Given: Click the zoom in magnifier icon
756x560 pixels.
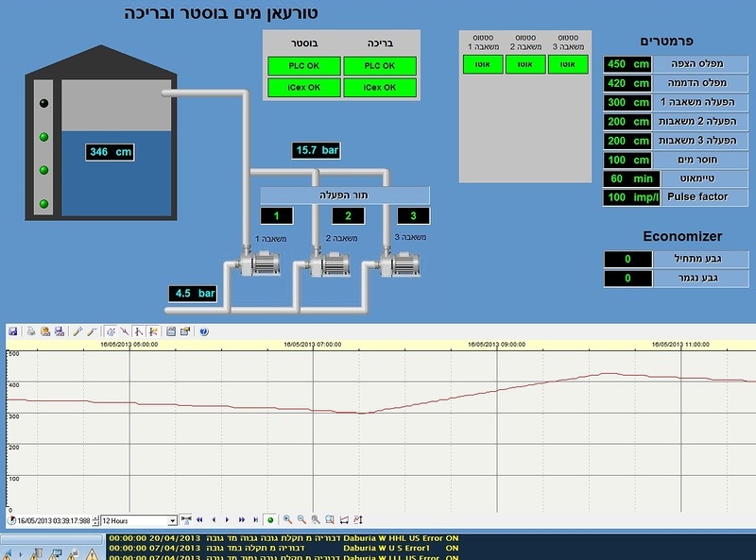Looking at the screenshot, I should pyautogui.click(x=287, y=519).
